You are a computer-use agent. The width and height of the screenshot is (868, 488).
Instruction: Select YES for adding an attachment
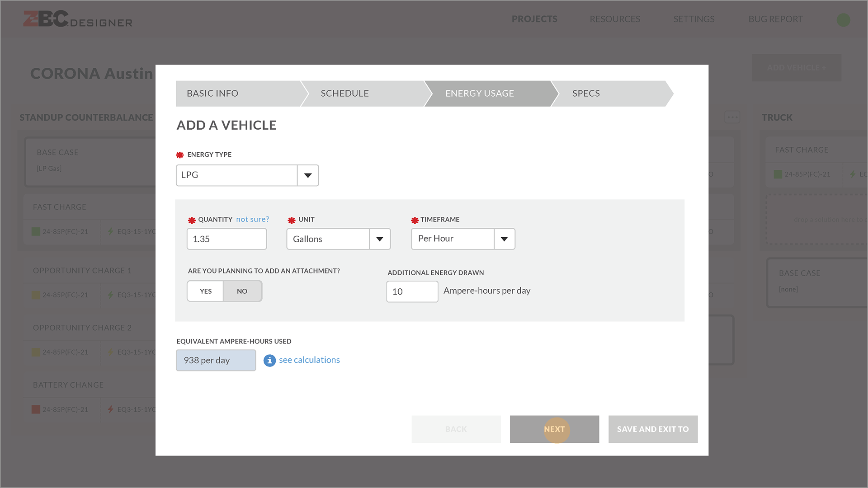(x=206, y=291)
